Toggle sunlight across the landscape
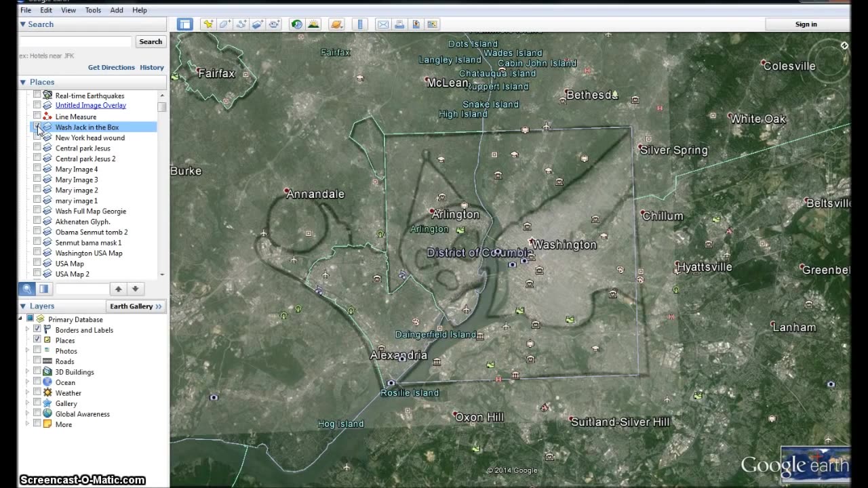868x488 pixels. click(x=313, y=24)
